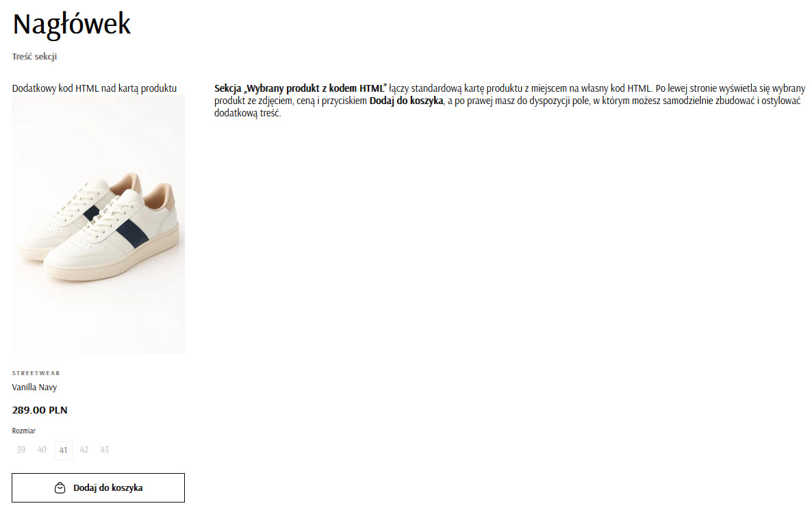812x521 pixels.
Task: Pick size 42 for the sneakers
Action: point(84,450)
